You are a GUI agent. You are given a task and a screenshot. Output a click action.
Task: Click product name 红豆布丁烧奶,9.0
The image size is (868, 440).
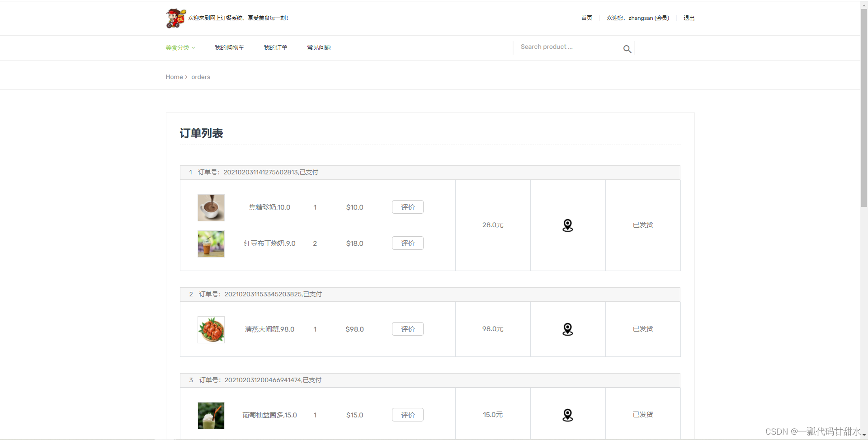click(x=269, y=243)
